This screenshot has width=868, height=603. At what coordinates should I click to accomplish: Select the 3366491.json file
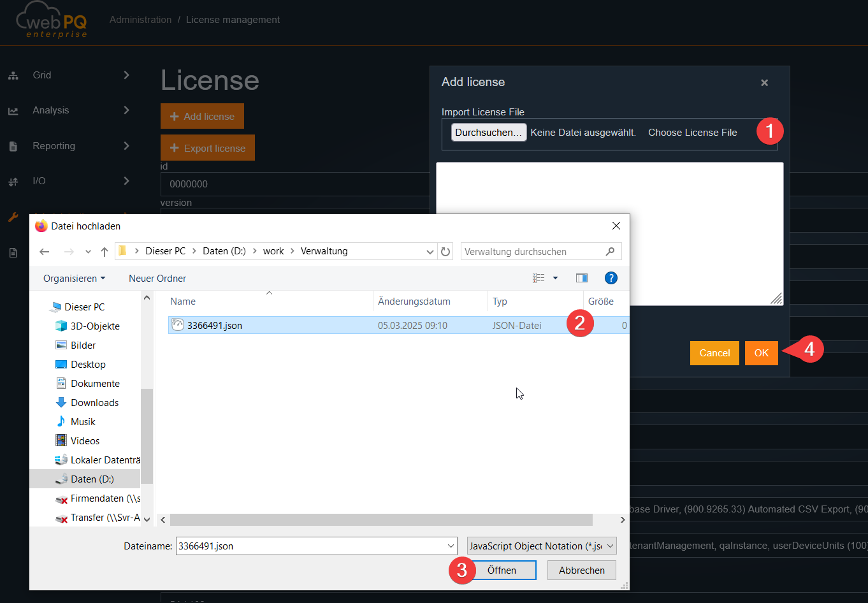tap(215, 326)
